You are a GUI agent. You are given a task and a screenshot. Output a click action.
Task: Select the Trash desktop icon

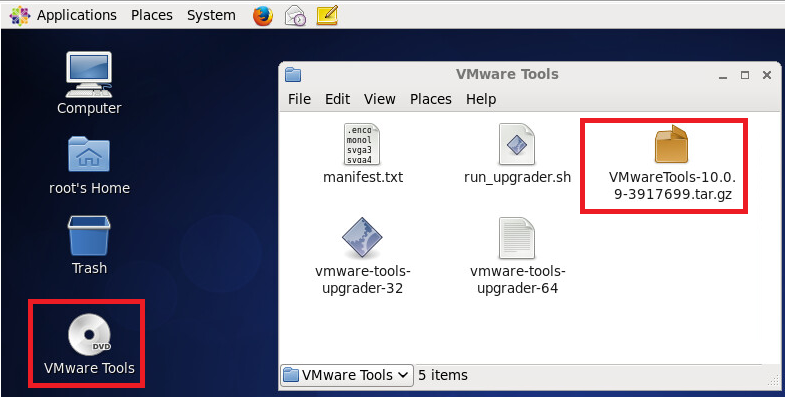coord(89,236)
